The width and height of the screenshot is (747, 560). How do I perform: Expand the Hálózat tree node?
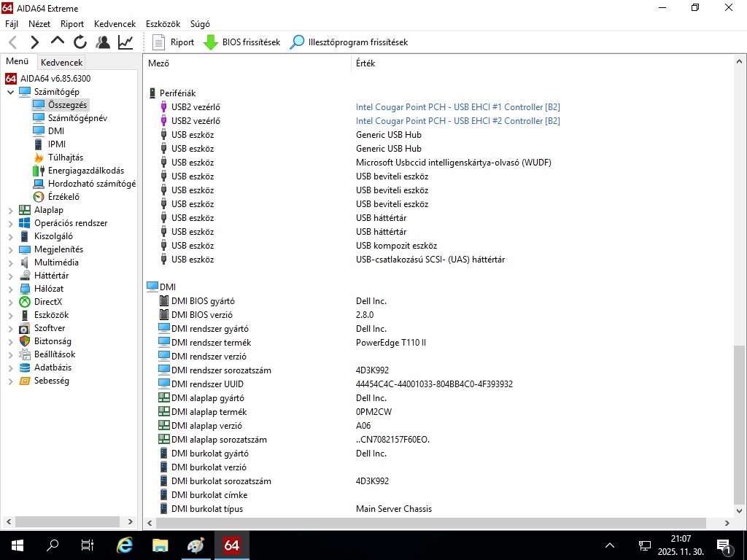click(10, 289)
